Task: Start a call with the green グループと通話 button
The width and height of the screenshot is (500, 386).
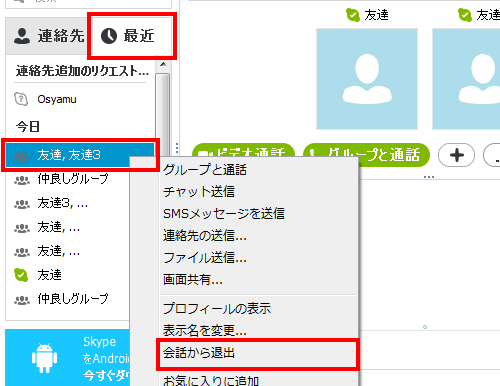Action: click(366, 155)
